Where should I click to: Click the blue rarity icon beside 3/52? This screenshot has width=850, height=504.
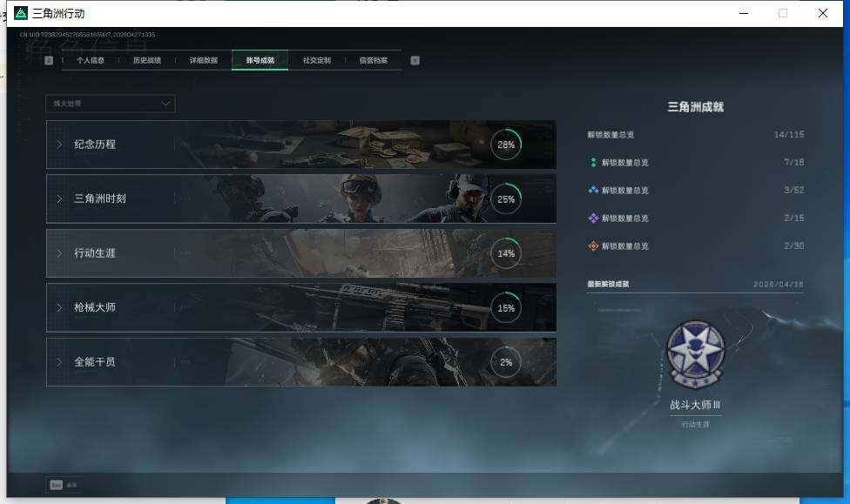coord(593,191)
